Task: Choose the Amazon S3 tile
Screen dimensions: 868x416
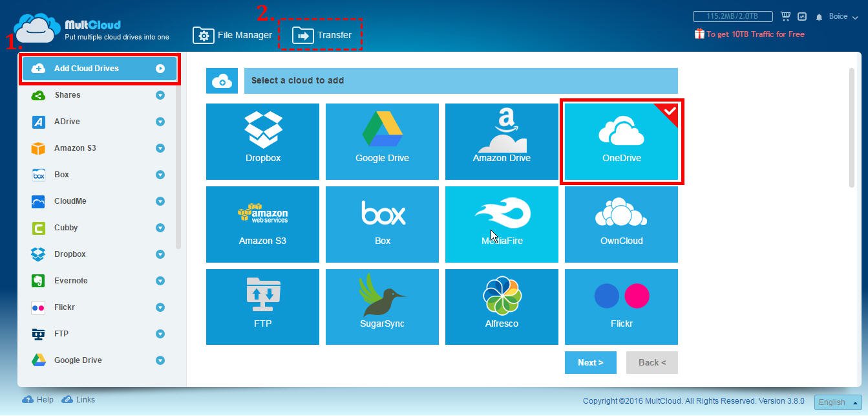Action: [x=262, y=224]
